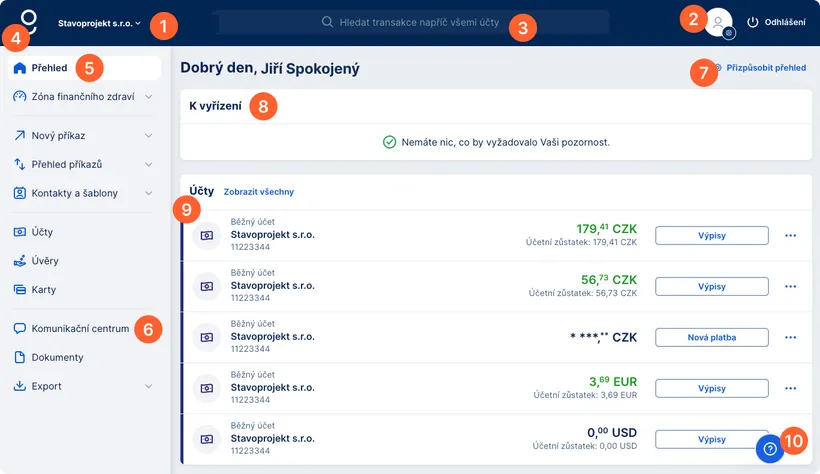
Task: Expand Zóna finančního zdraví menu
Action: [148, 97]
